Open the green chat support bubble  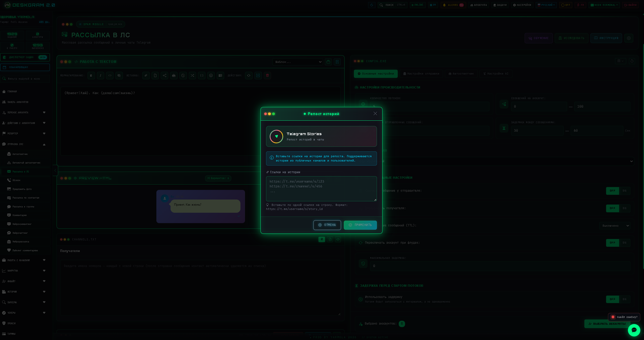tap(634, 330)
